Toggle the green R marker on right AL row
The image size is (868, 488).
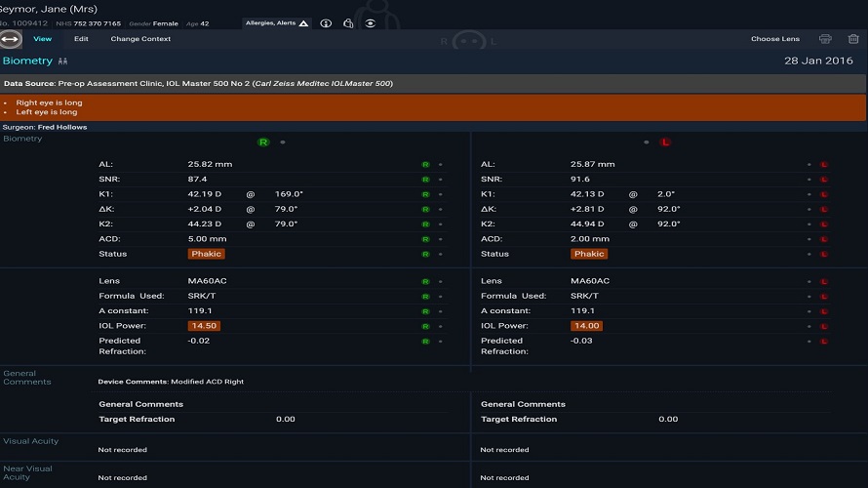pos(425,165)
